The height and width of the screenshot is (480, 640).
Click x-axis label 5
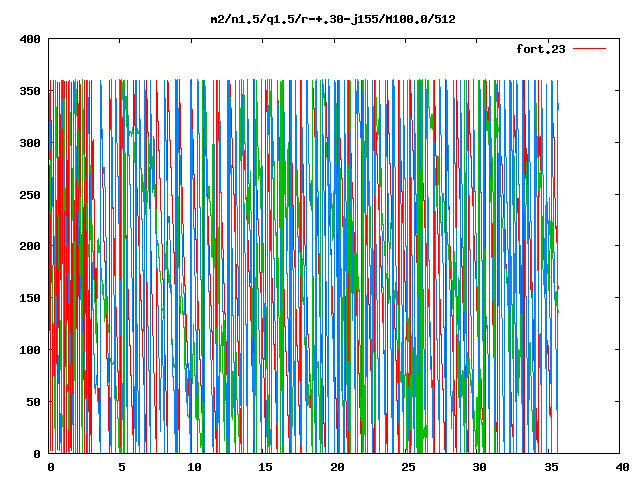pos(122,467)
